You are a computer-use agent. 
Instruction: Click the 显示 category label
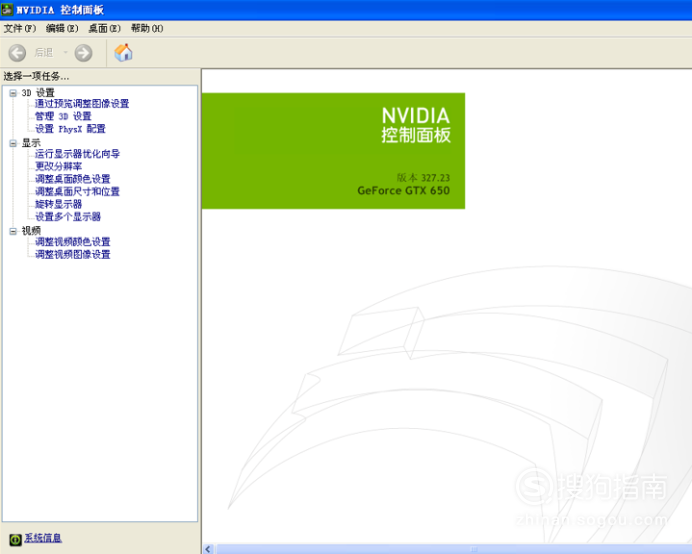click(31, 143)
